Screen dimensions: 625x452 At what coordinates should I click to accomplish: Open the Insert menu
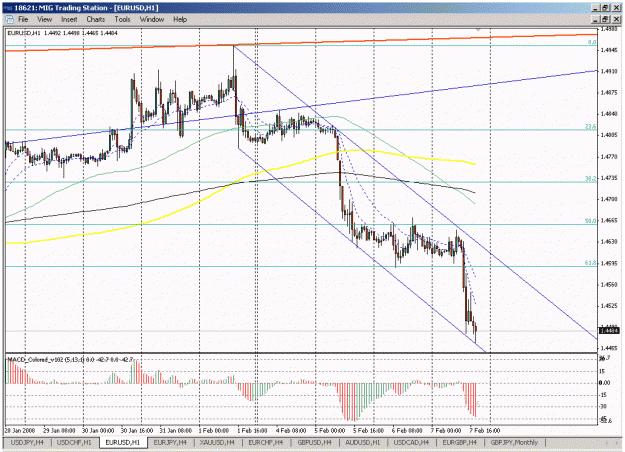69,19
